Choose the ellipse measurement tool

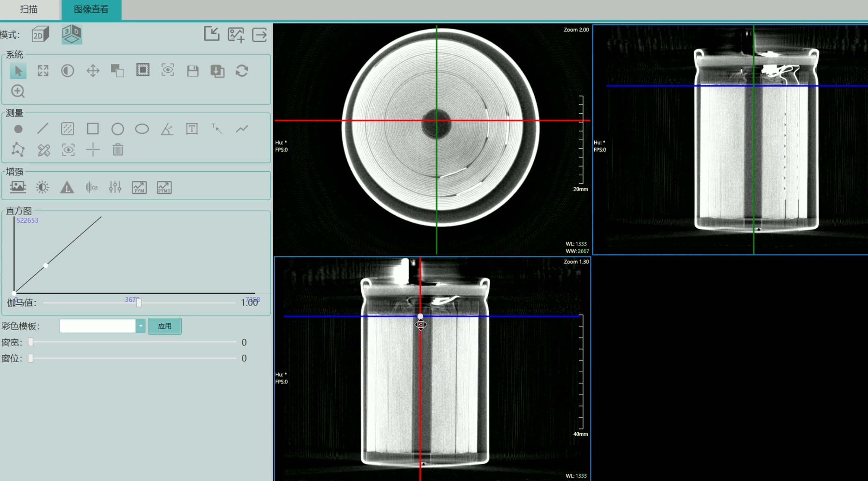point(142,129)
